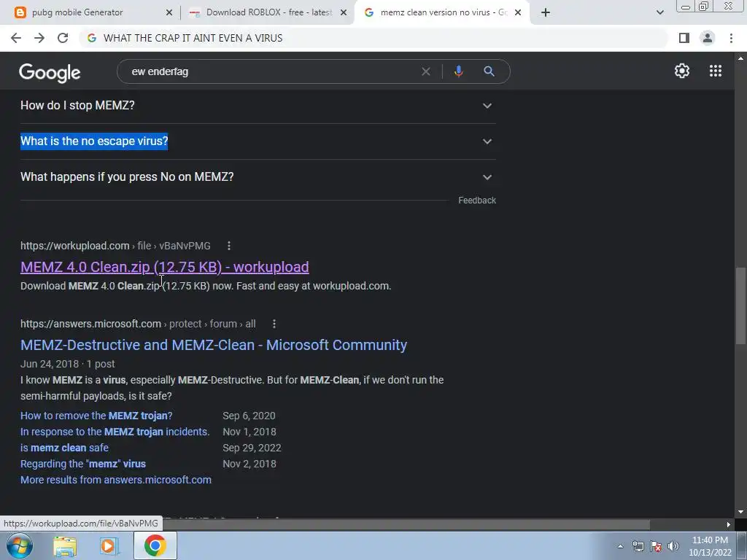The height and width of the screenshot is (560, 747).
Task: Send Feedback on the questions box
Action: pos(477,201)
